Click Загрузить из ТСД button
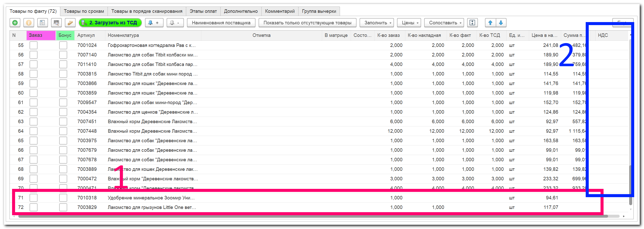The image size is (644, 229). [110, 23]
